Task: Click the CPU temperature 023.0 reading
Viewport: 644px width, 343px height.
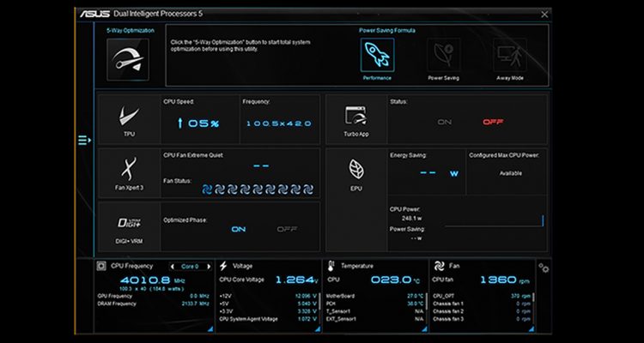Action: 395,280
